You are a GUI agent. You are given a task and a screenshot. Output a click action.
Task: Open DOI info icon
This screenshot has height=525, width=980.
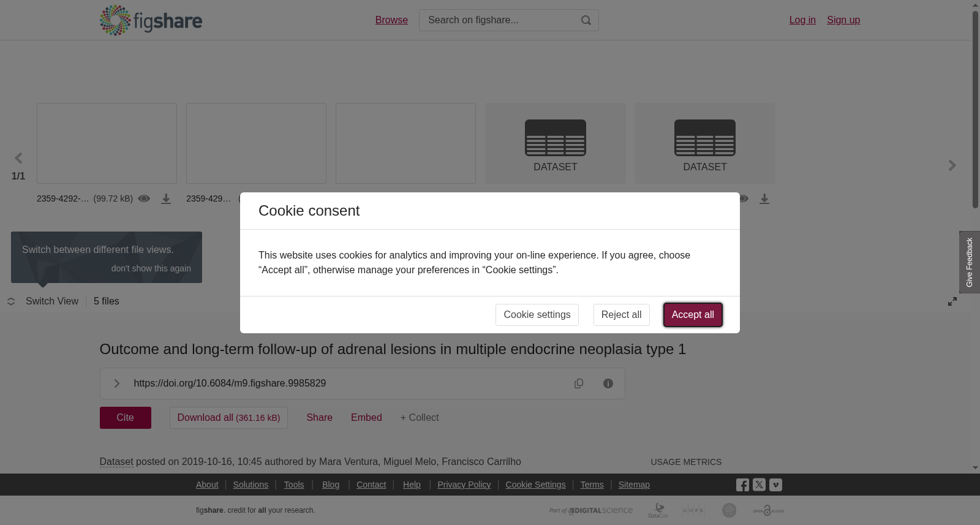(608, 383)
